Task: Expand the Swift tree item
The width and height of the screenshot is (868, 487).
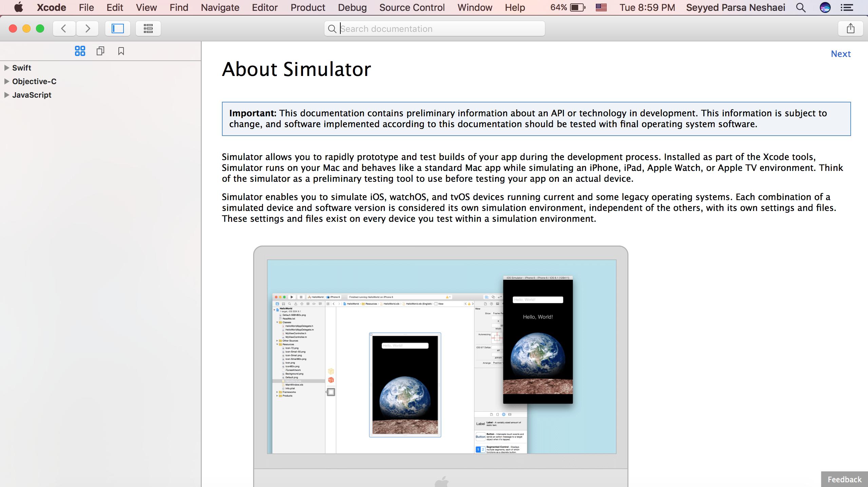Action: (x=6, y=68)
